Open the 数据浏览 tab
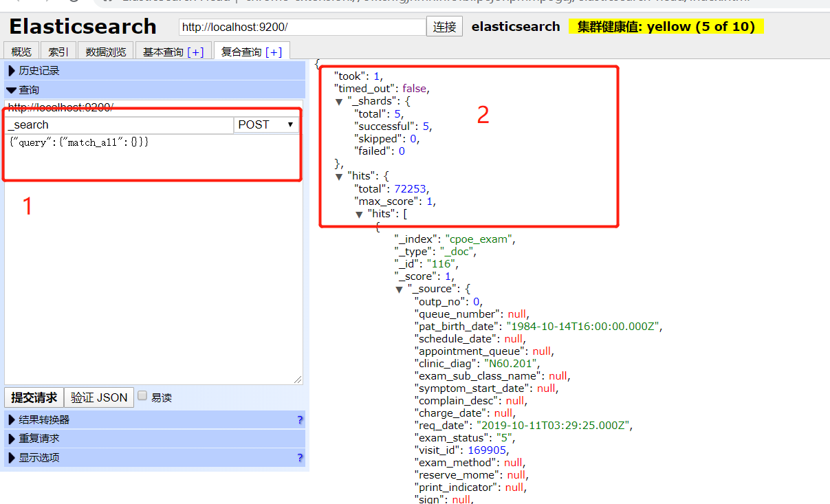Screen dimensions: 830x504 pos(106,52)
